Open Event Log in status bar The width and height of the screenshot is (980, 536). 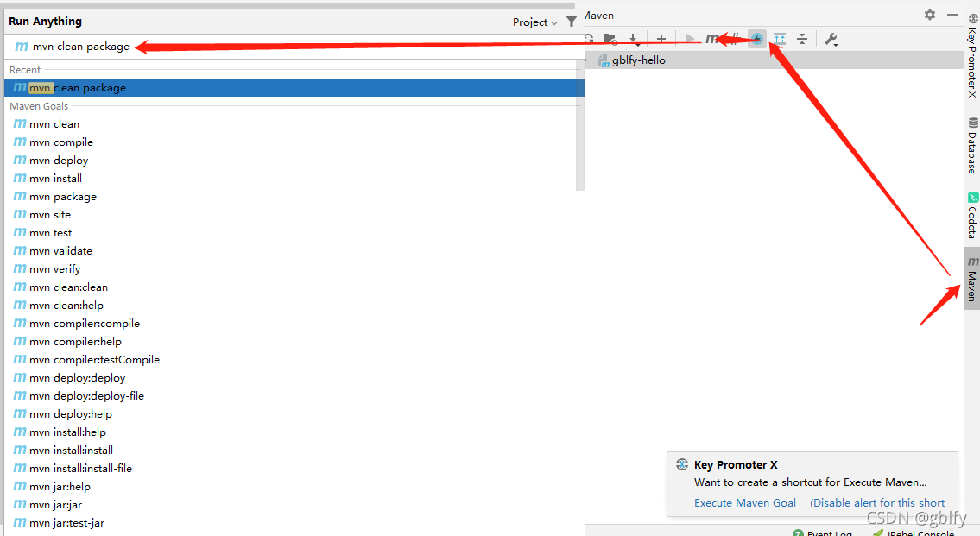point(823,533)
